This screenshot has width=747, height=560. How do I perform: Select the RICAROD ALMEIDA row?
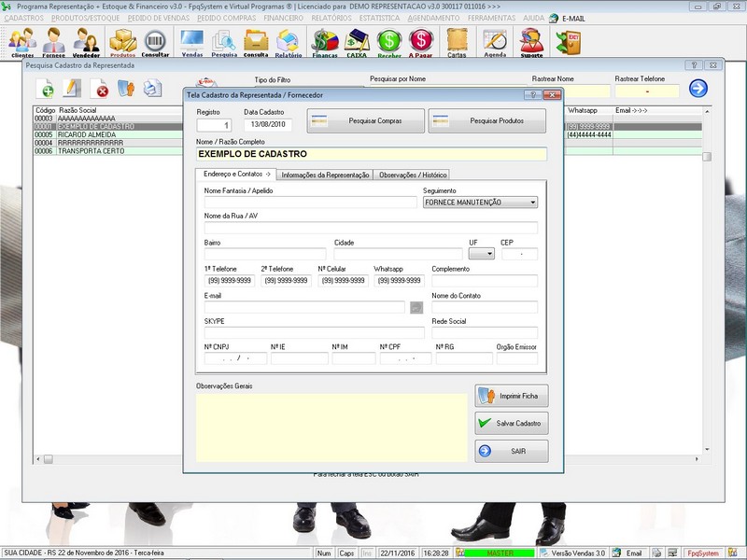[x=107, y=134]
